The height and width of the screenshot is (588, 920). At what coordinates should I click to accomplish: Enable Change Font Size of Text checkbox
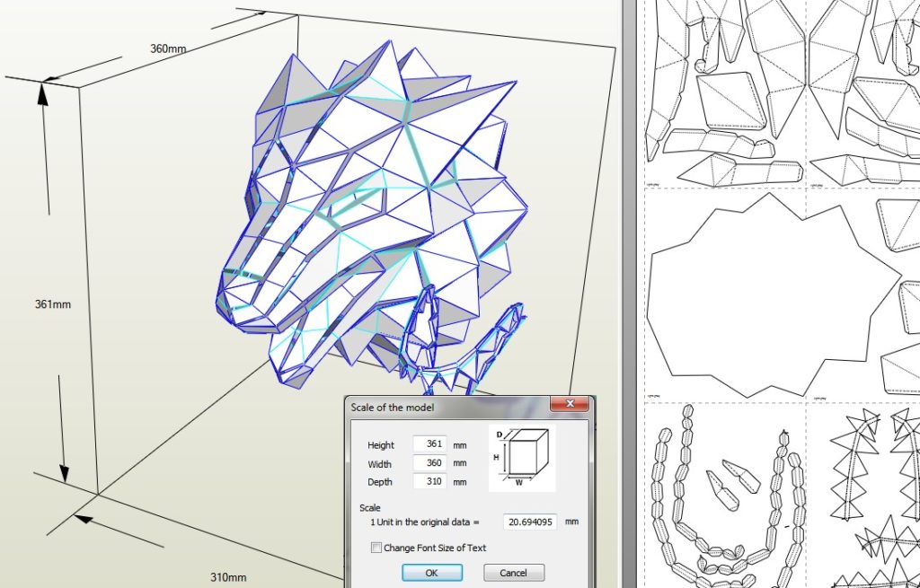pyautogui.click(x=376, y=548)
